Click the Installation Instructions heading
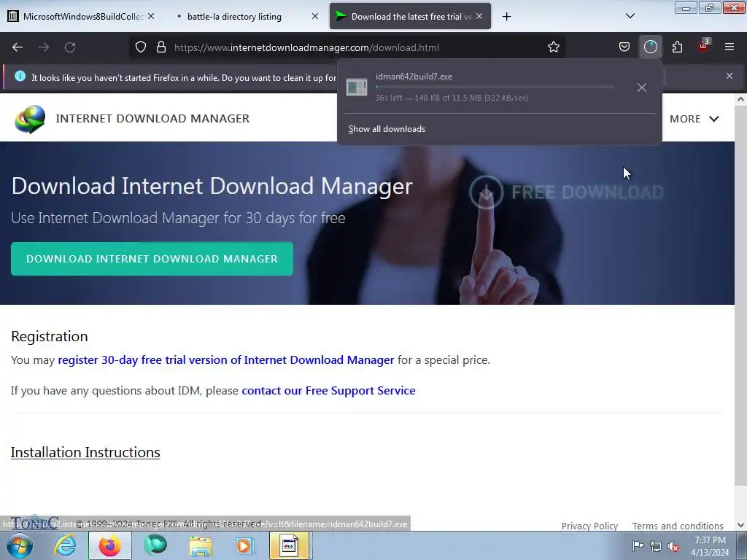Image resolution: width=747 pixels, height=560 pixels. point(85,452)
